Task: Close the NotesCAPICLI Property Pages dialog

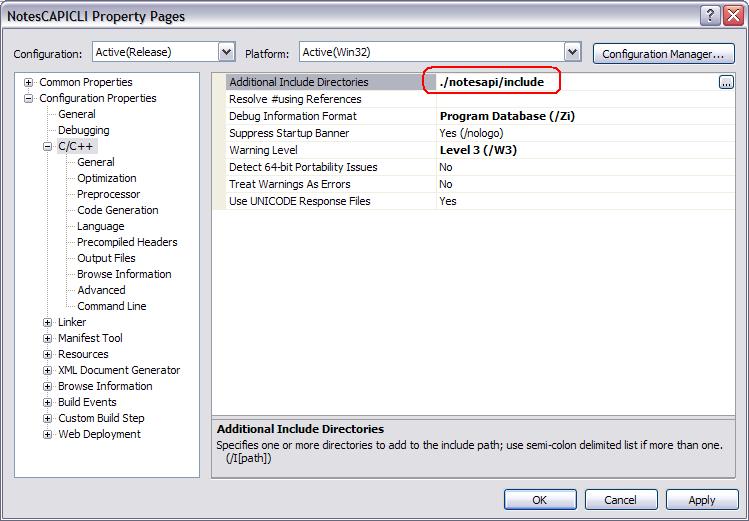Action: [733, 16]
